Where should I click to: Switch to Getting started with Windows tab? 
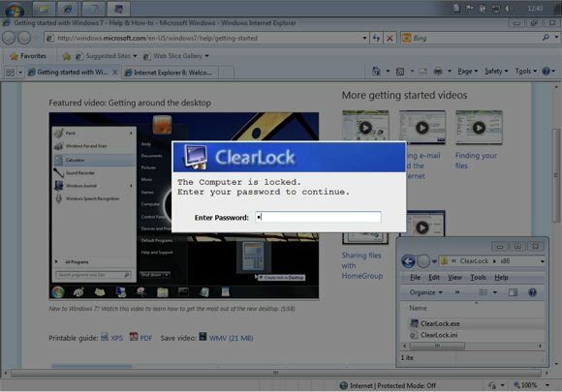73,73
